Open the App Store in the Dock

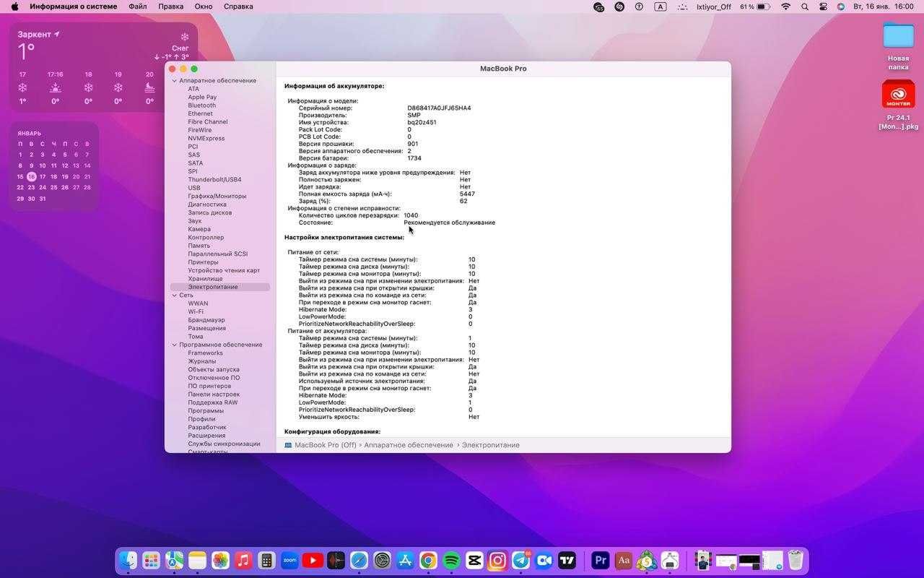click(x=405, y=560)
